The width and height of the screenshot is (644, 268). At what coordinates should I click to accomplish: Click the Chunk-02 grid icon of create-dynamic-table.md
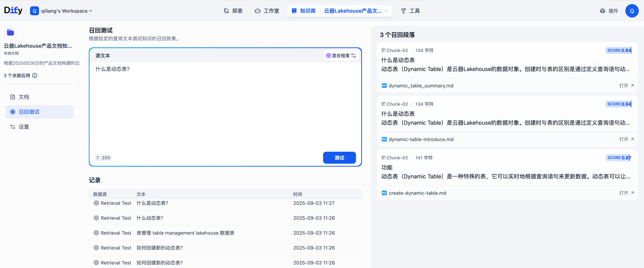point(383,158)
